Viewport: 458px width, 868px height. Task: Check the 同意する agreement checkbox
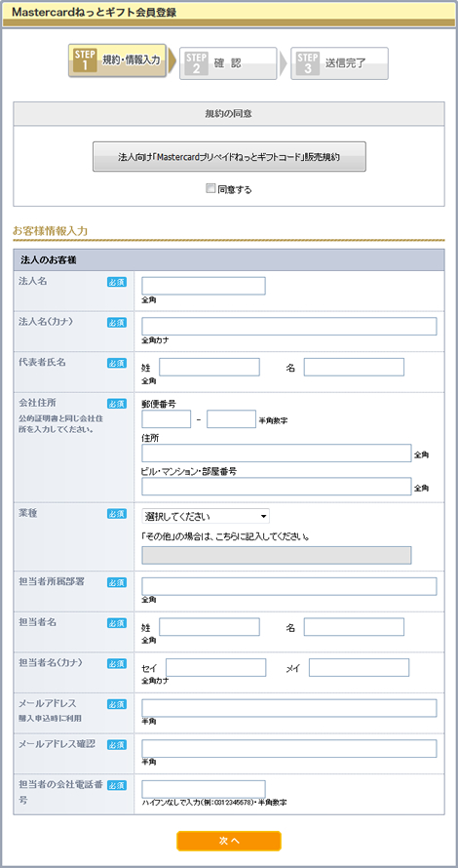[210, 189]
